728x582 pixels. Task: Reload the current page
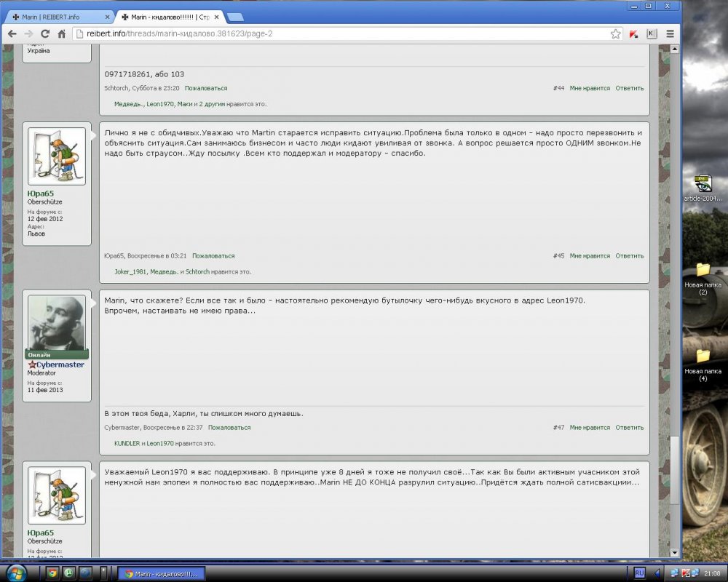pos(45,34)
